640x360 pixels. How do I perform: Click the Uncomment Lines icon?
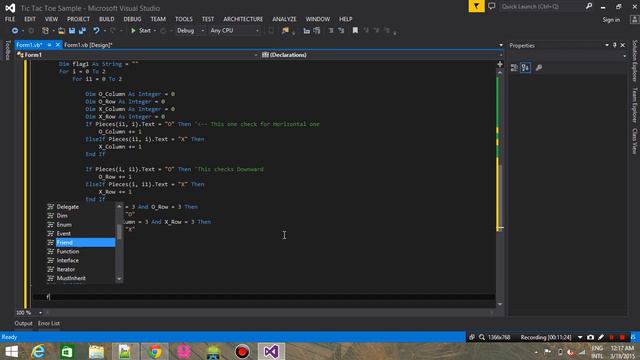click(317, 31)
